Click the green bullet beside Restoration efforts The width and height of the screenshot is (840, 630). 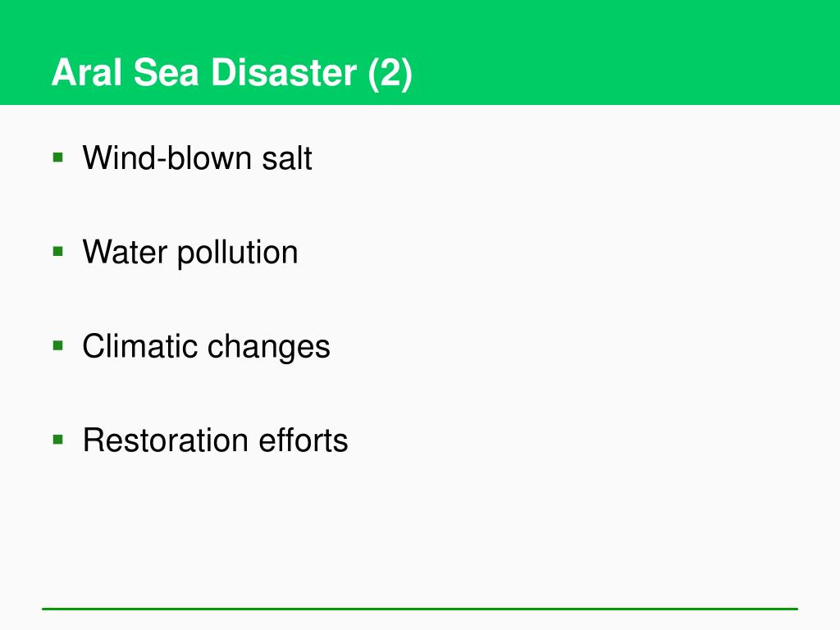point(58,441)
